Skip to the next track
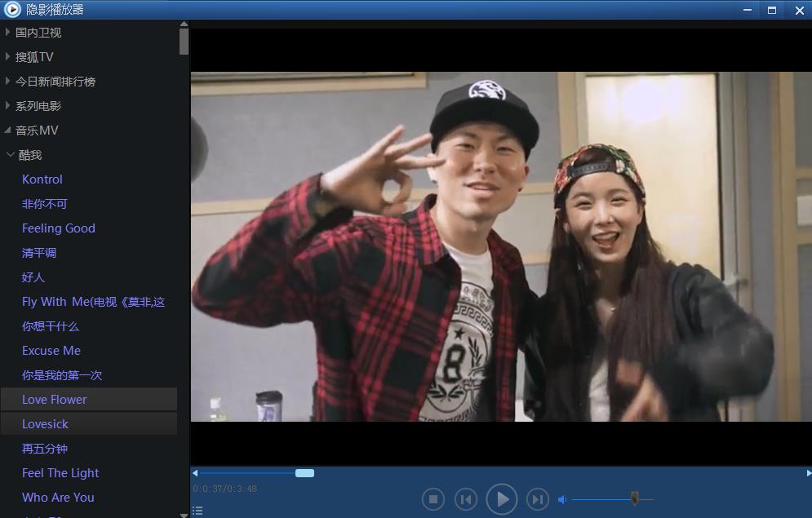Viewport: 812px width, 518px height. click(x=537, y=499)
